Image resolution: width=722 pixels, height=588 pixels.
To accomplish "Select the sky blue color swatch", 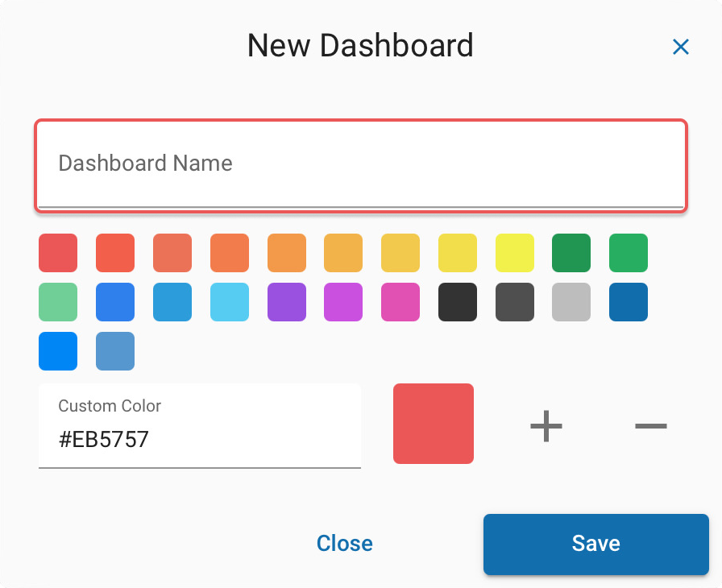I will (x=230, y=302).
